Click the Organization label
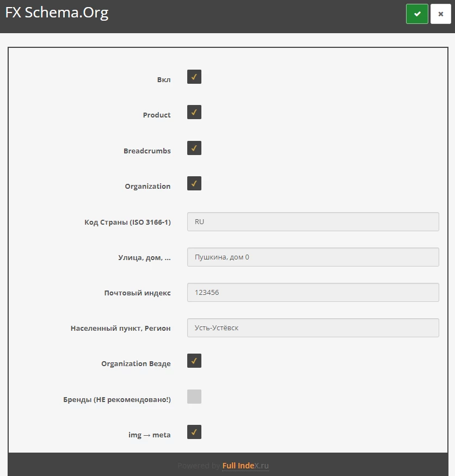The height and width of the screenshot is (476, 455). (147, 187)
